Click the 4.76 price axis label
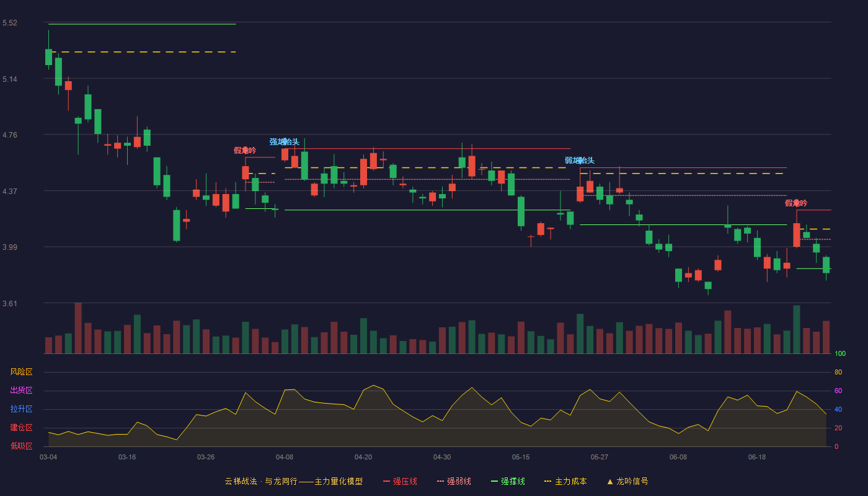 (x=10, y=135)
